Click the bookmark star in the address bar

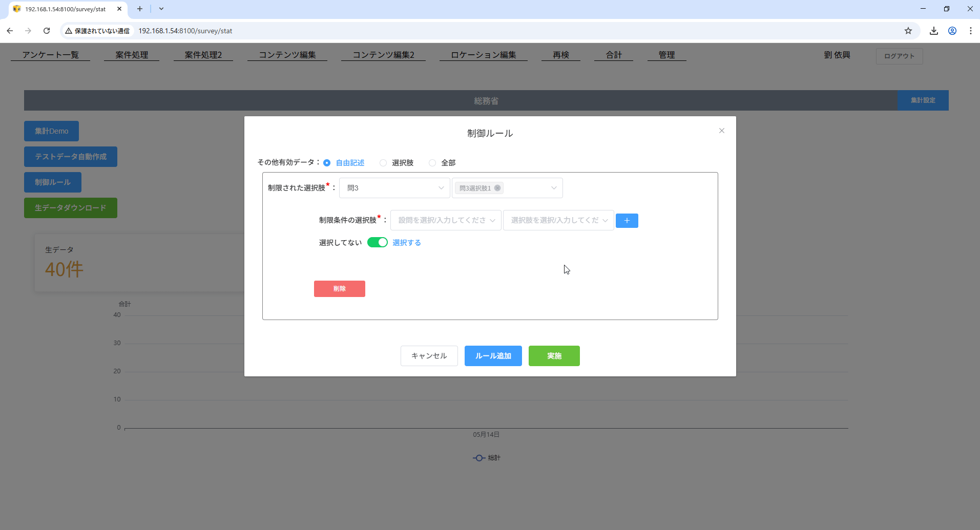click(908, 31)
